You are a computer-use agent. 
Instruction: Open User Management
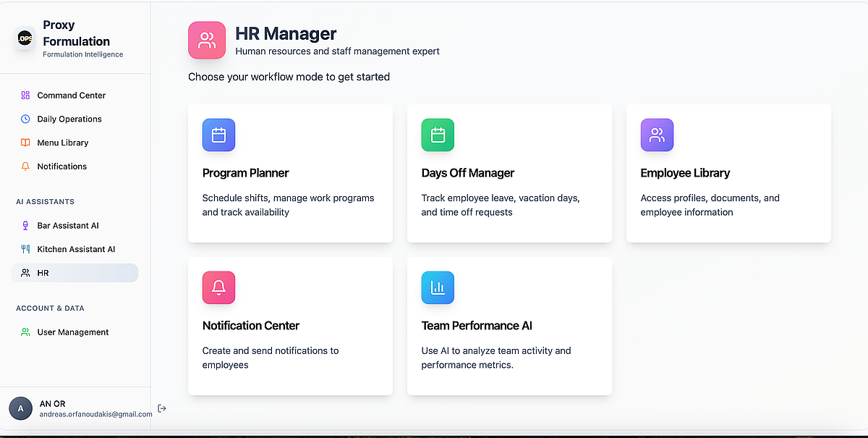[x=73, y=332]
